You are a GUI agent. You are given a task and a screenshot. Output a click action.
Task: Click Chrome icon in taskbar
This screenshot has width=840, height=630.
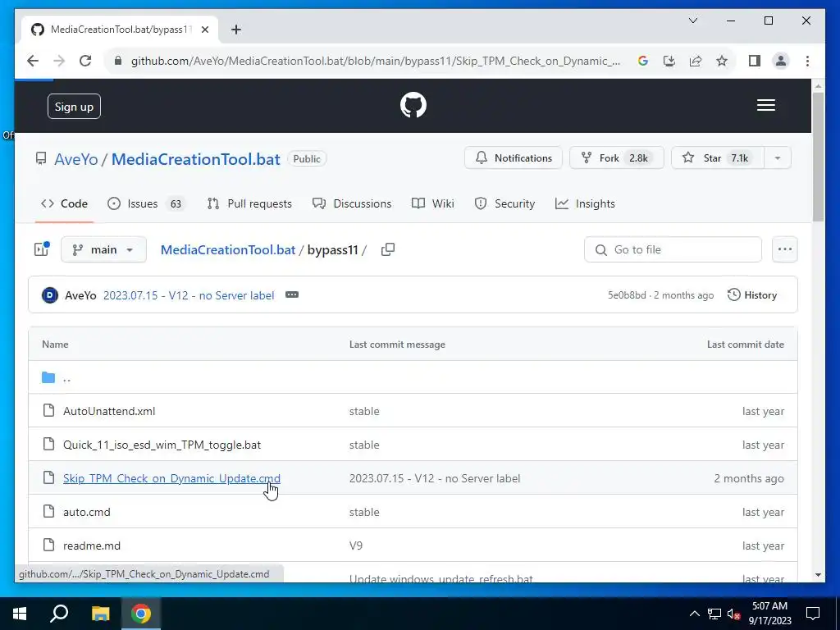[141, 614]
